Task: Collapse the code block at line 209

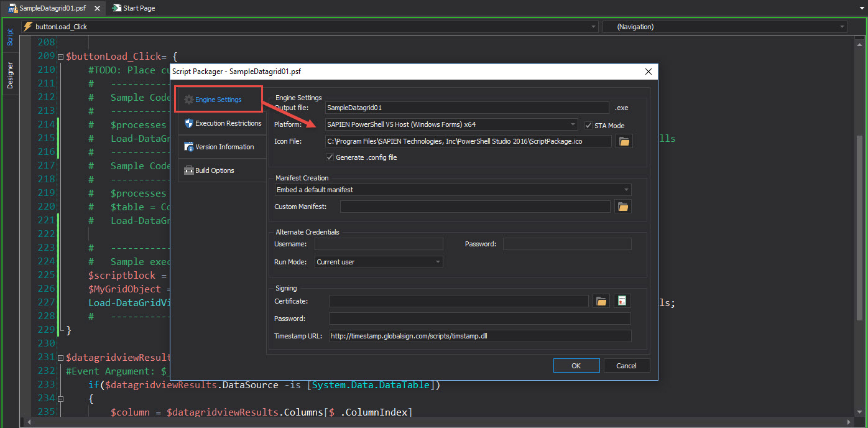Action: 60,57
